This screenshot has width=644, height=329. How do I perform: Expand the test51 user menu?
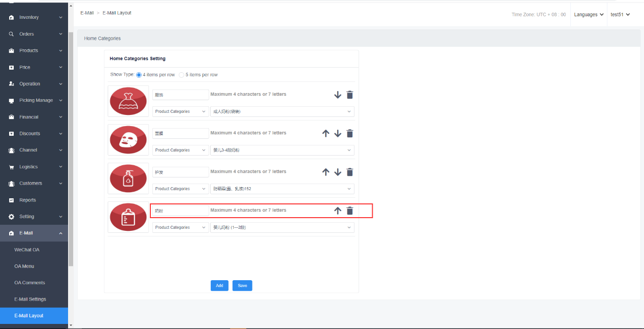620,15
